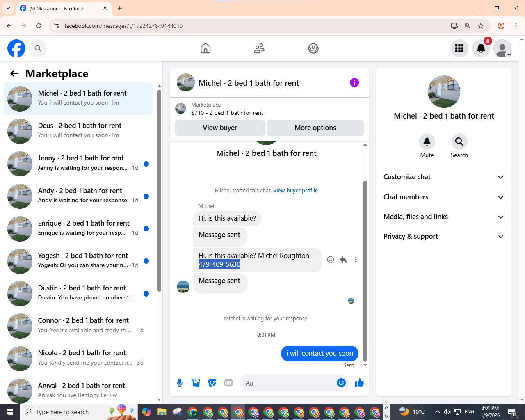Open Dustin conversation in list
525x420 pixels.
[78, 293]
